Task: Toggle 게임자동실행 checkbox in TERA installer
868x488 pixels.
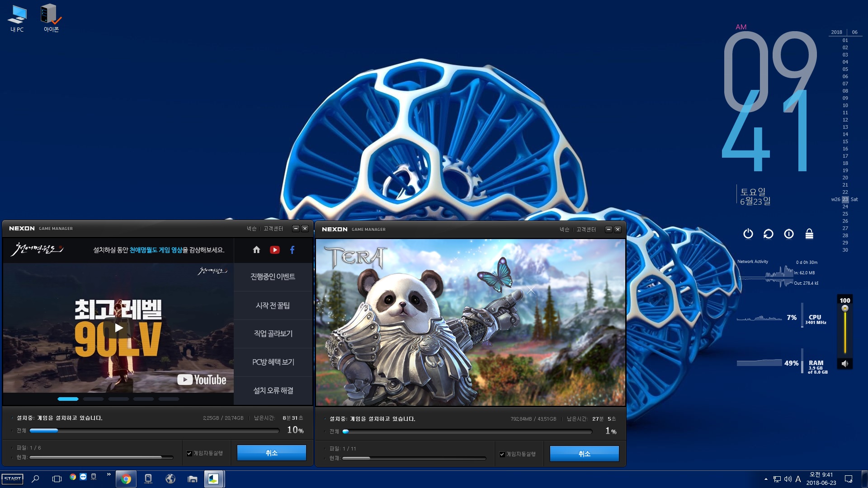Action: [x=502, y=454]
